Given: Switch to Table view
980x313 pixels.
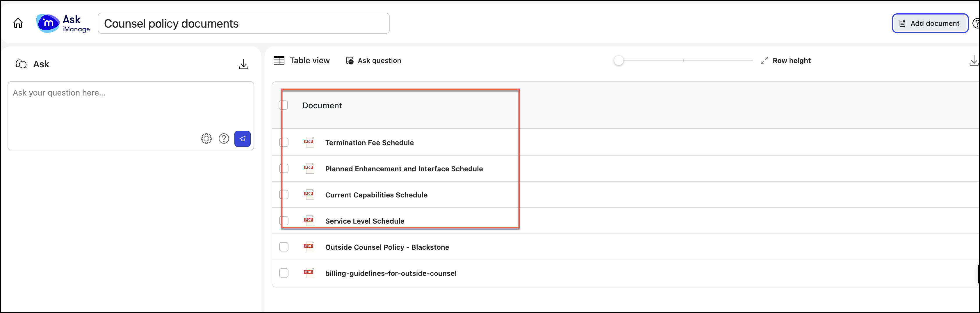Looking at the screenshot, I should point(302,60).
